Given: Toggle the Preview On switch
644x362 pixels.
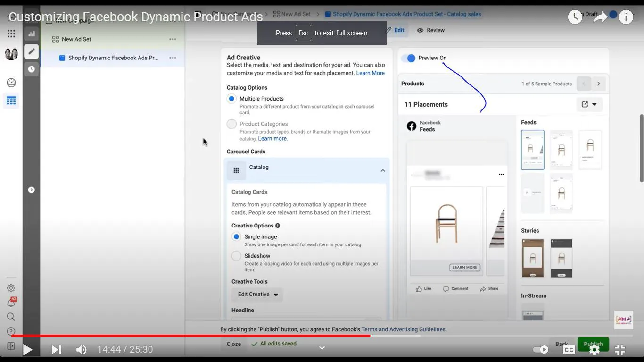Looking at the screenshot, I should (408, 58).
